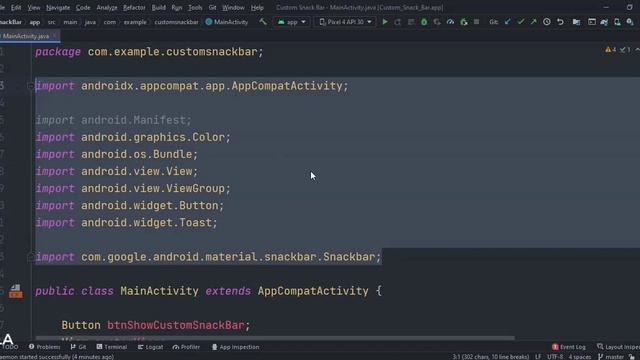Open the AVD Manager device icon
The height and width of the screenshot is (360, 640).
click(617, 22)
